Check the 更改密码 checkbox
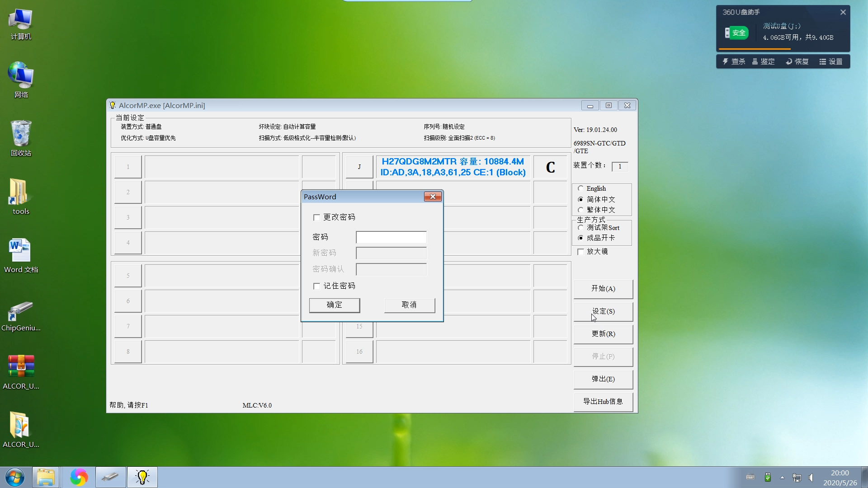The width and height of the screenshot is (868, 488). click(x=316, y=217)
